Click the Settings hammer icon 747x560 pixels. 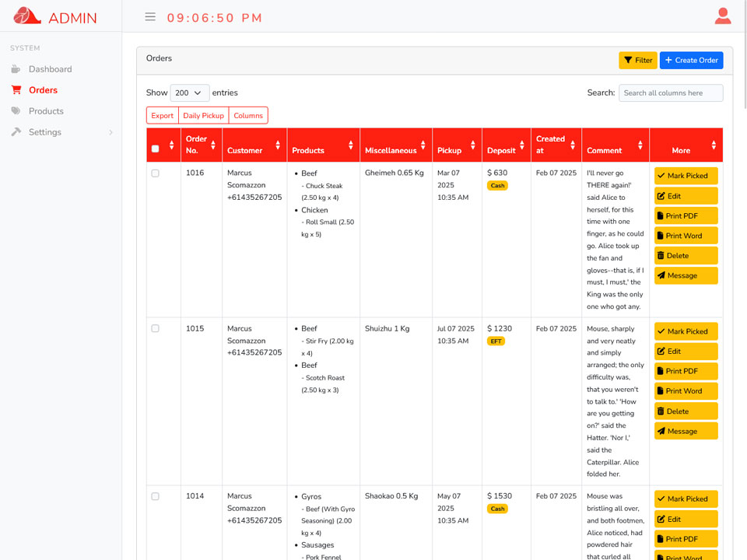pos(16,132)
